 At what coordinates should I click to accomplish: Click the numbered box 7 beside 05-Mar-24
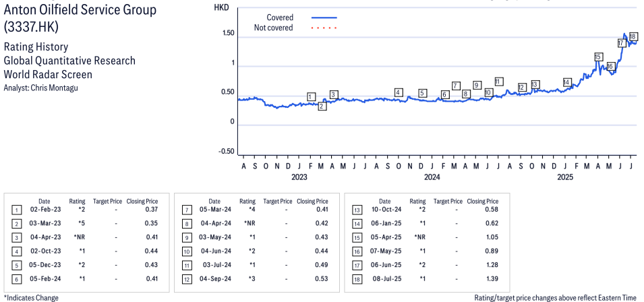coord(187,210)
